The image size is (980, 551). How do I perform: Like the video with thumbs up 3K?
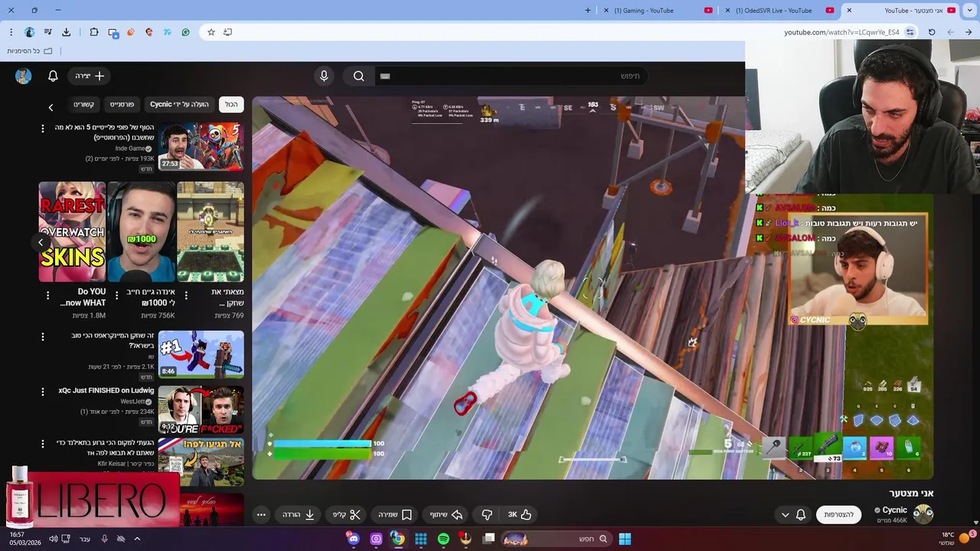(520, 515)
